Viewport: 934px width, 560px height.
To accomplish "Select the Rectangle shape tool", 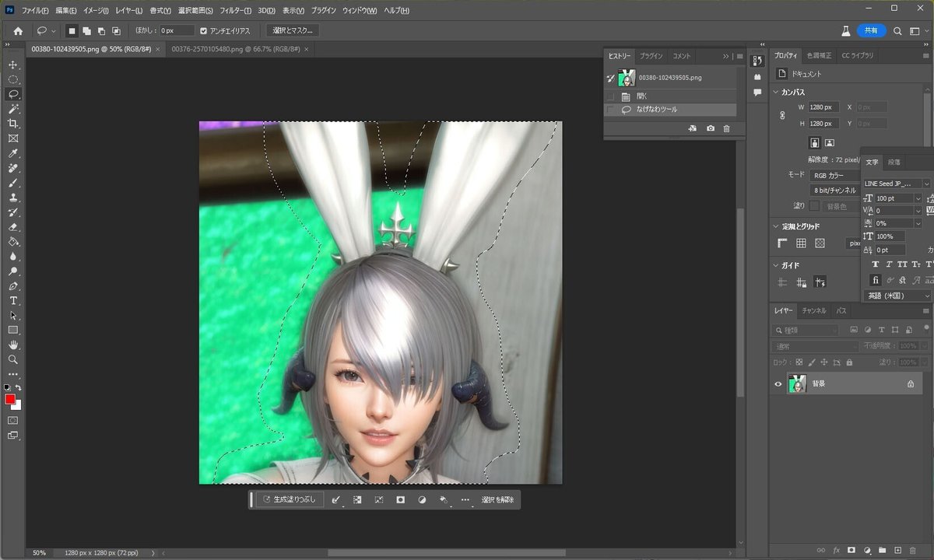I will click(13, 331).
